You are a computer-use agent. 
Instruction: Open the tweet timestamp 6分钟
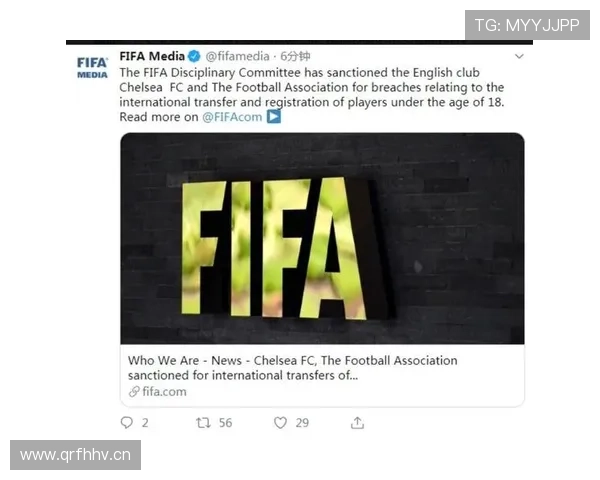pos(295,56)
